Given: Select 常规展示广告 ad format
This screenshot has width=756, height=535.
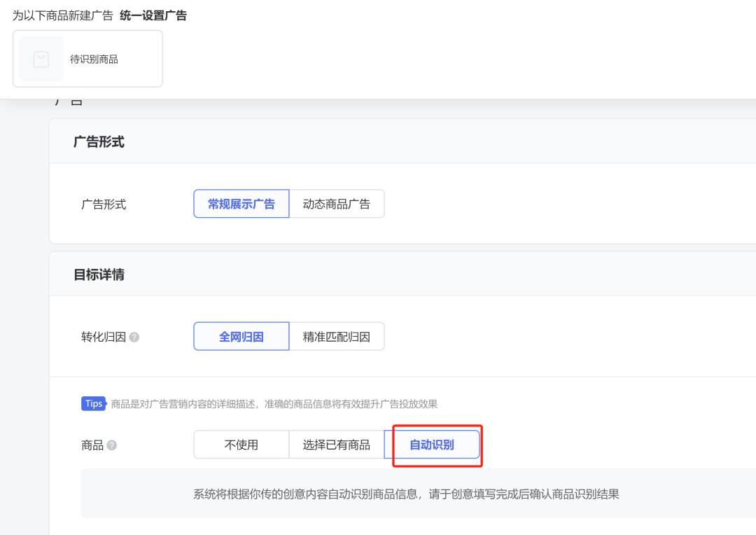Looking at the screenshot, I should click(241, 204).
